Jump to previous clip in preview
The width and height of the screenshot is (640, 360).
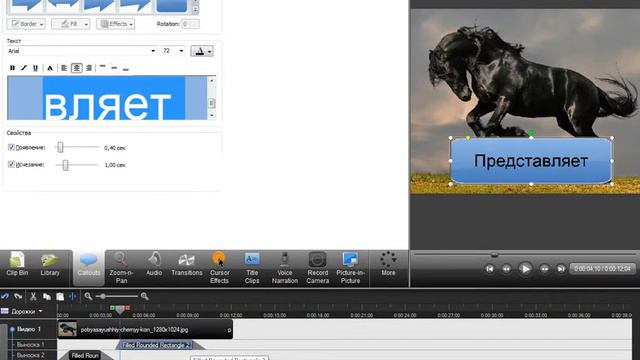pos(489,269)
